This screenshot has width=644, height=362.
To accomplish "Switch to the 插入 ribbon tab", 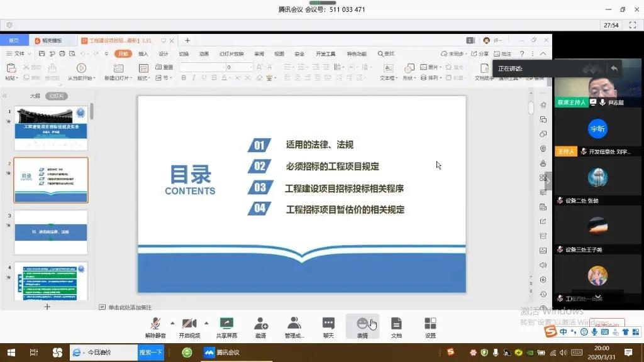I will click(143, 54).
